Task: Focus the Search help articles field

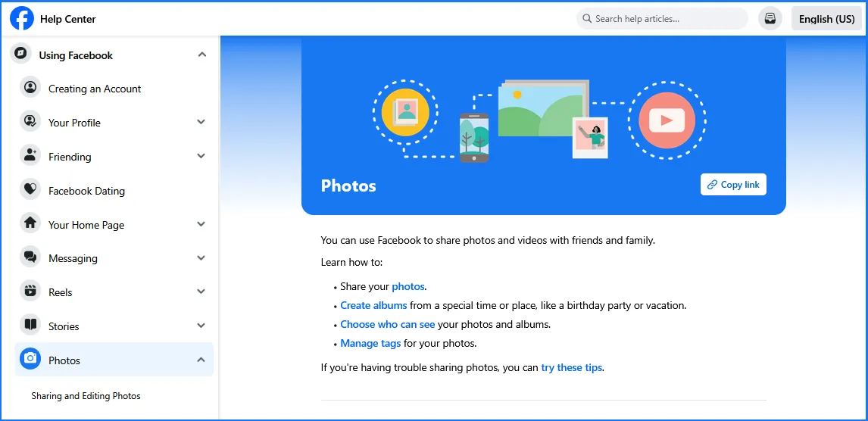Action: 662,19
